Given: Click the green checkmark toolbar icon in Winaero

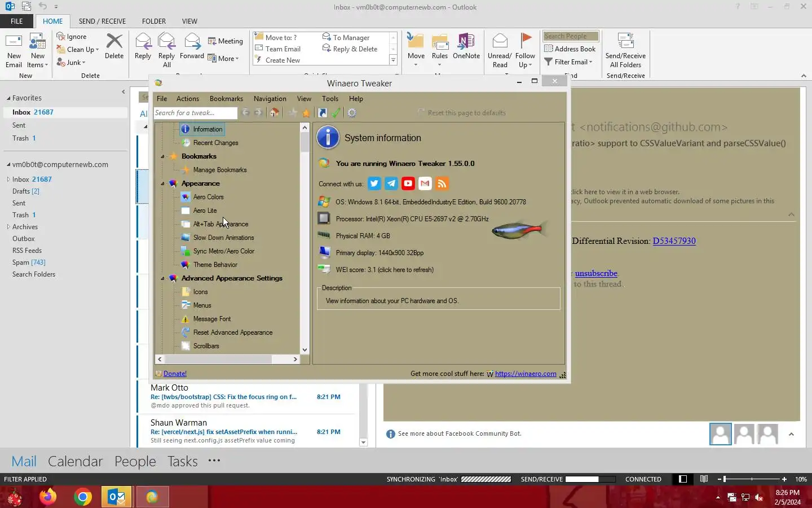Looking at the screenshot, I should 336,113.
